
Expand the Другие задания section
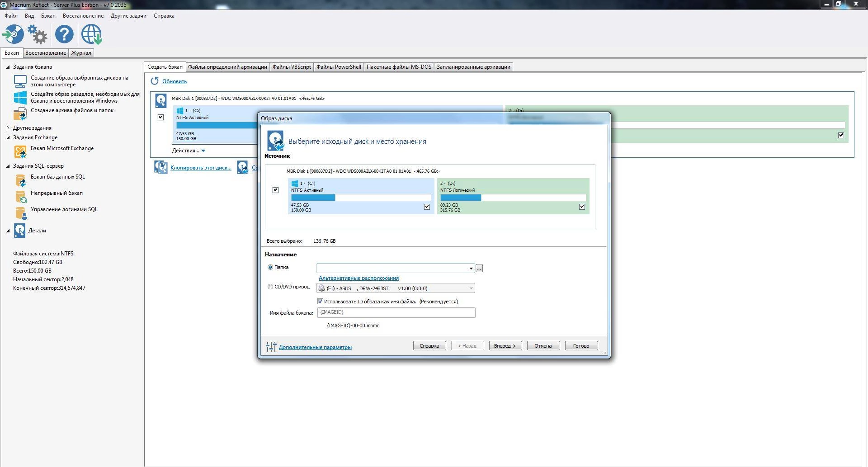[x=8, y=128]
